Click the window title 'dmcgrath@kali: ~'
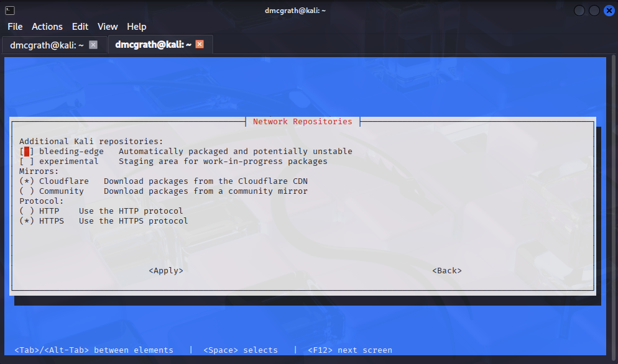Viewport: 618px width, 364px height. tap(295, 11)
